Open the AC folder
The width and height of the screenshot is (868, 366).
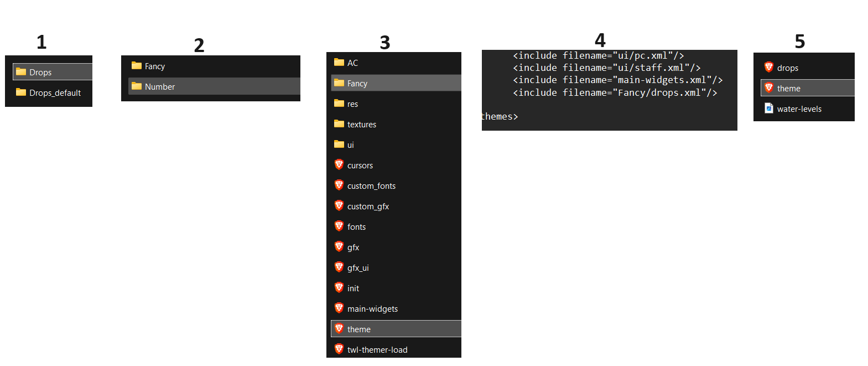[396, 63]
